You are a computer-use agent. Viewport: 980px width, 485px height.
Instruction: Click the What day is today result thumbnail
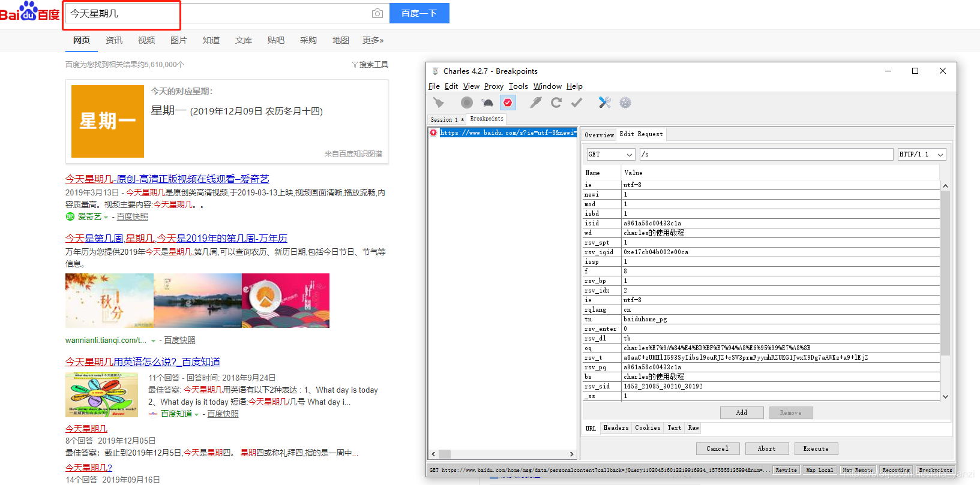[102, 394]
